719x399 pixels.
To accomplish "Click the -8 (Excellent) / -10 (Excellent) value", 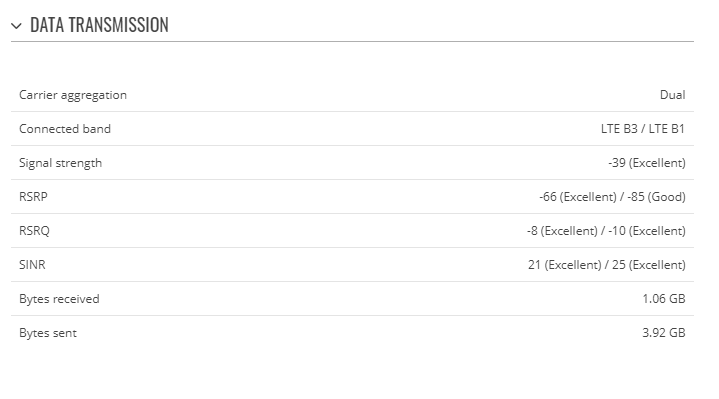I will tap(606, 231).
